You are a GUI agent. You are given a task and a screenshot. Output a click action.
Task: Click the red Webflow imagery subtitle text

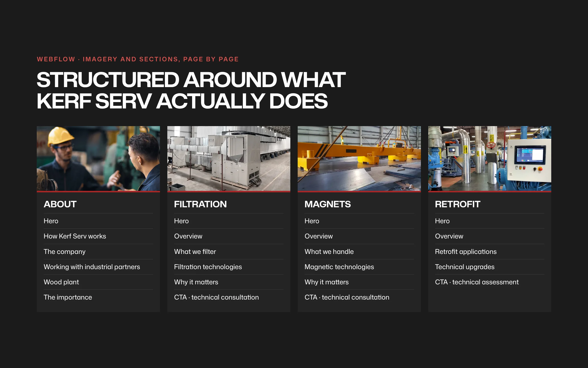point(138,59)
